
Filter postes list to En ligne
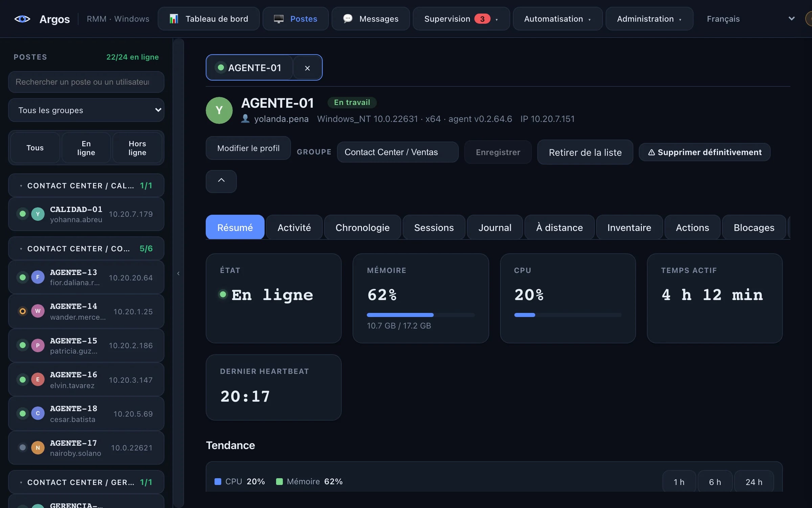click(x=86, y=148)
